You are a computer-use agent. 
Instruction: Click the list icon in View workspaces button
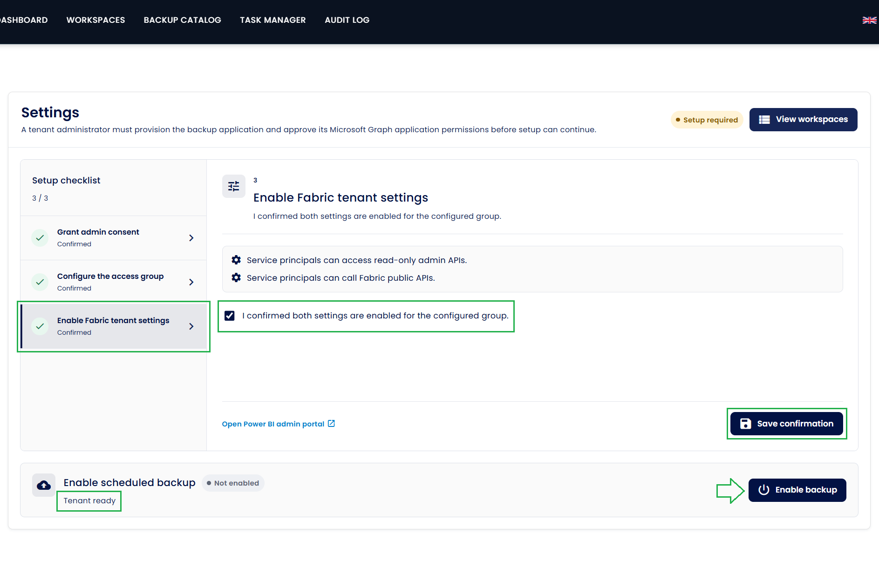(764, 120)
